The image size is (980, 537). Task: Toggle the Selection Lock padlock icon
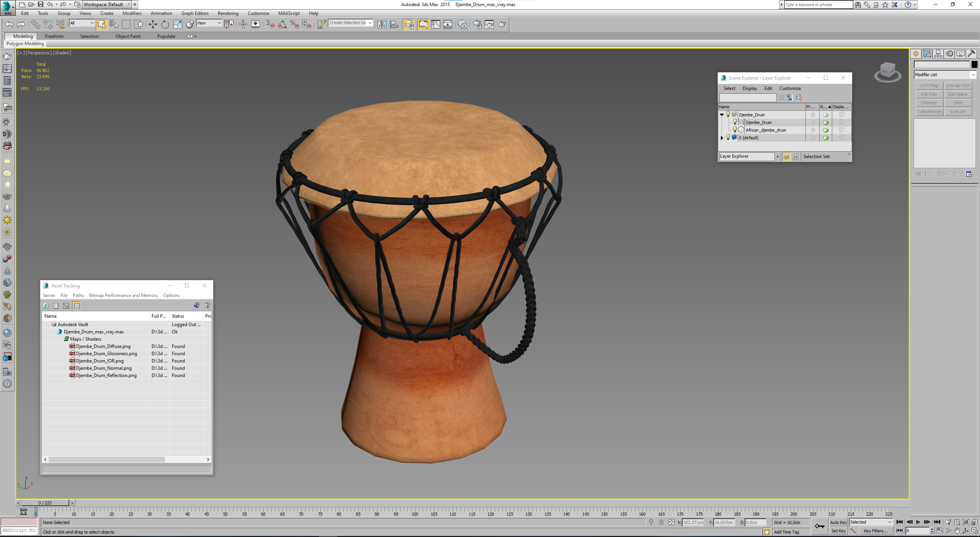tap(661, 522)
